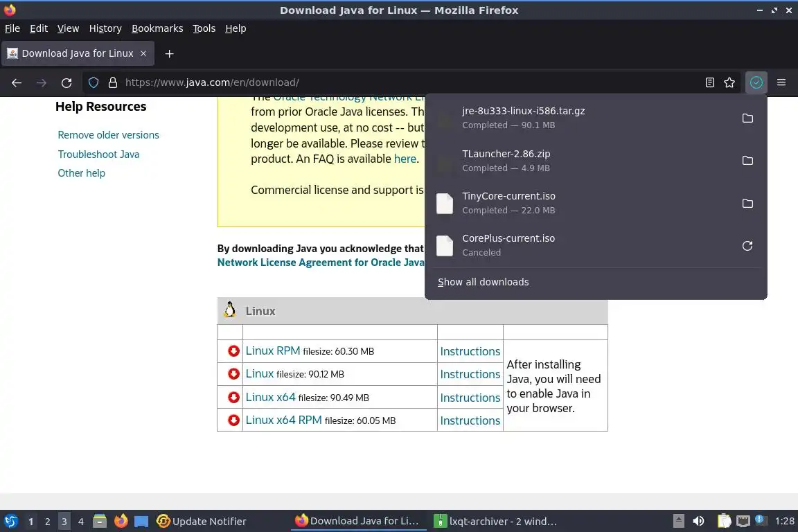This screenshot has width=798, height=532.
Task: Open the View menu
Action: [68, 28]
